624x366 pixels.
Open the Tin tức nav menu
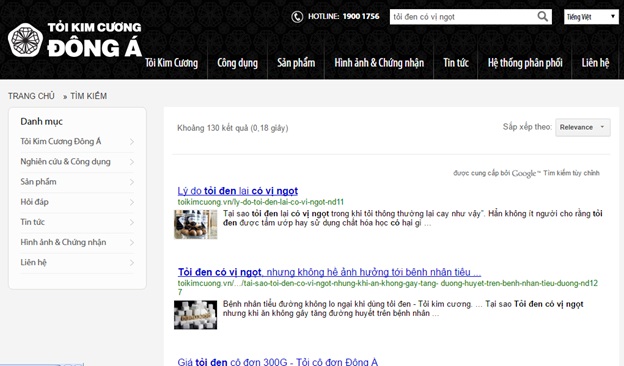click(x=456, y=63)
